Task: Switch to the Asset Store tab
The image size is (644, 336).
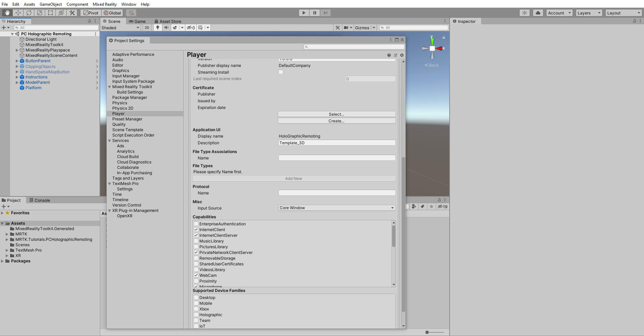Action: [168, 21]
